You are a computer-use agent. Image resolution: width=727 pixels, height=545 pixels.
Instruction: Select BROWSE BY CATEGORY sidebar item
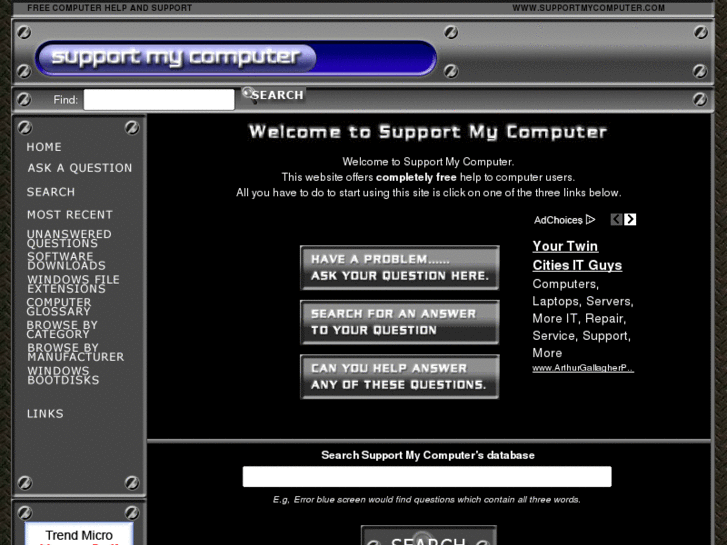[62, 329]
